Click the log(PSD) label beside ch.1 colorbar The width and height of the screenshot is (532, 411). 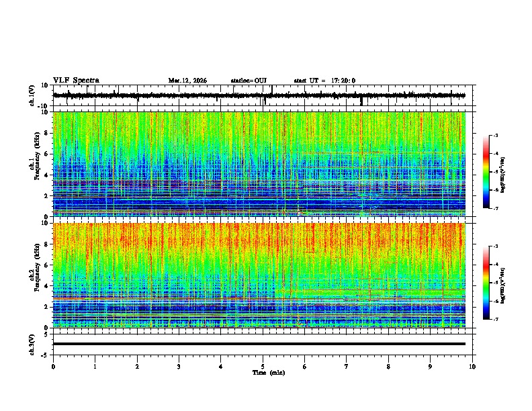tap(503, 175)
